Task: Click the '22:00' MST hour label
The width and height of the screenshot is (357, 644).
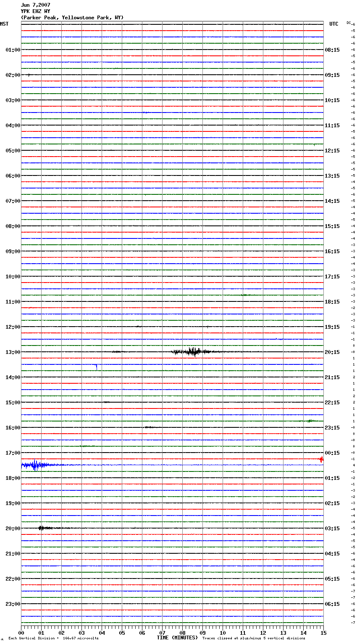Action: tap(13, 579)
